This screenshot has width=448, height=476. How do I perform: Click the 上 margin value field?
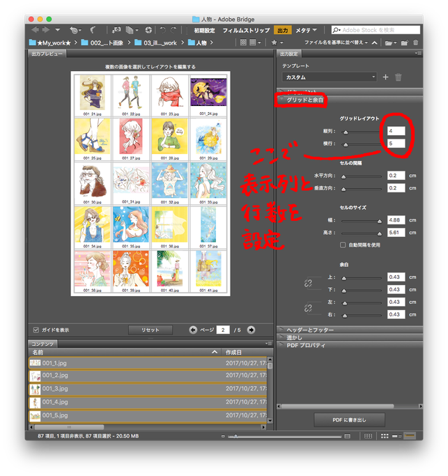[x=396, y=277]
